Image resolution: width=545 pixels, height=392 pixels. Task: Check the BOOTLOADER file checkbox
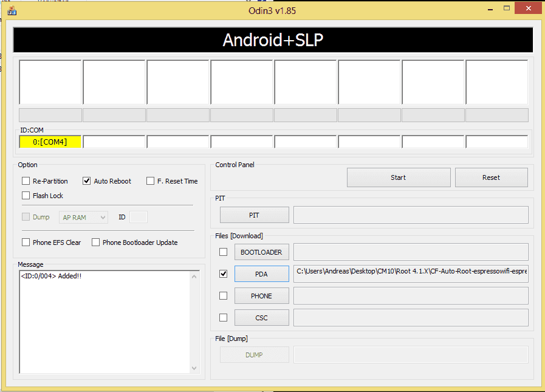(x=223, y=252)
